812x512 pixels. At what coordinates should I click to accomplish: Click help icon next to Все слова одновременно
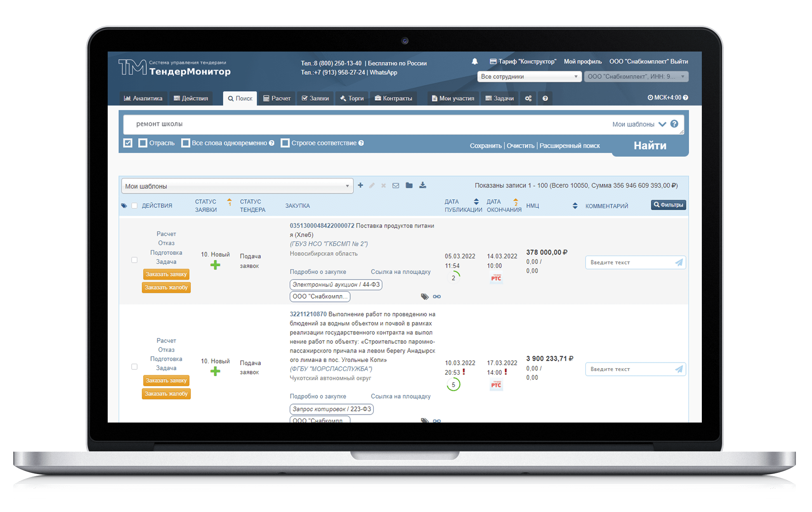(x=271, y=143)
